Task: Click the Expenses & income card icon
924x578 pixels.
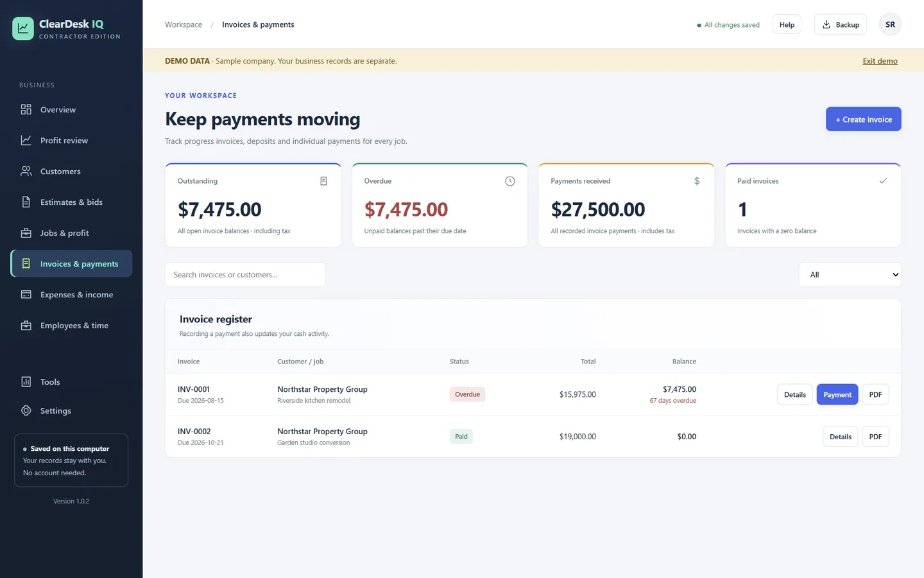Action: (x=26, y=295)
